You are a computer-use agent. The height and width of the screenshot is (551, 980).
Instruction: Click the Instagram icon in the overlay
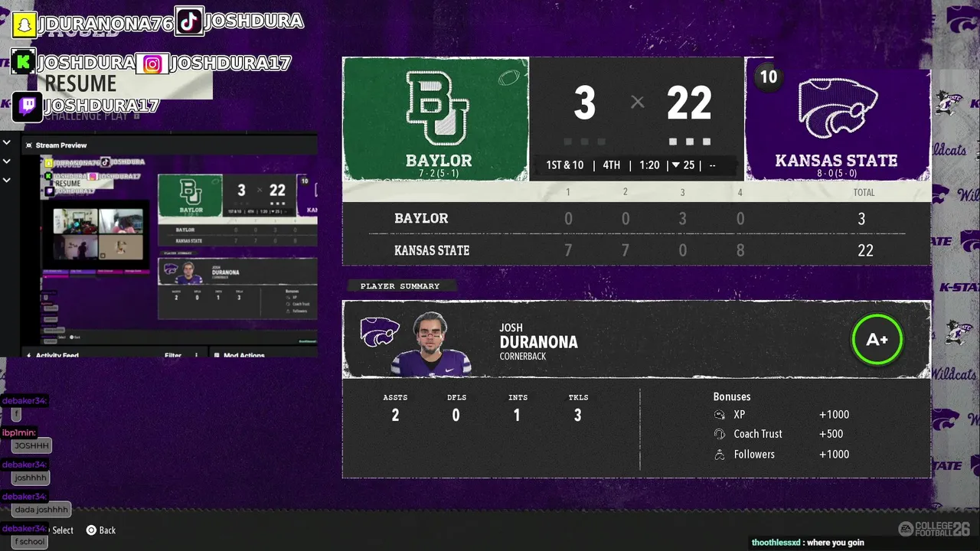pos(152,64)
